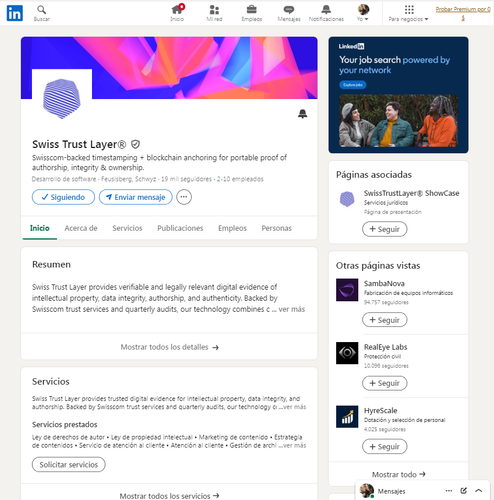Click the SambaNova logo
The width and height of the screenshot is (494, 500).
click(x=347, y=290)
